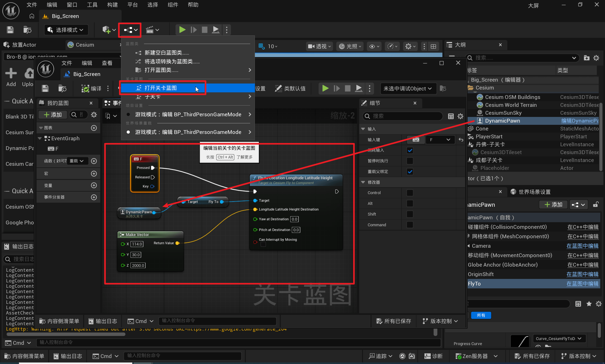This screenshot has width=605, height=364.
Task: Open 输出日志 in bottom status bar
Action: coord(68,356)
